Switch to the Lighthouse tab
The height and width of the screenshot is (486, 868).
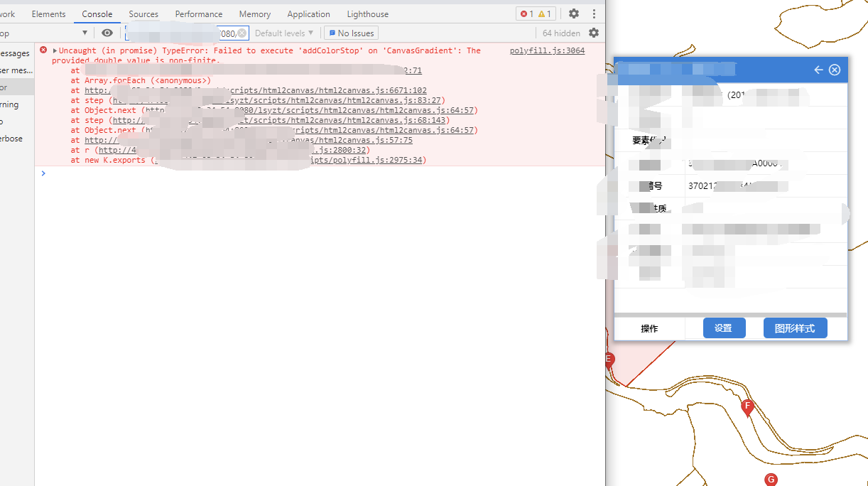[368, 13]
